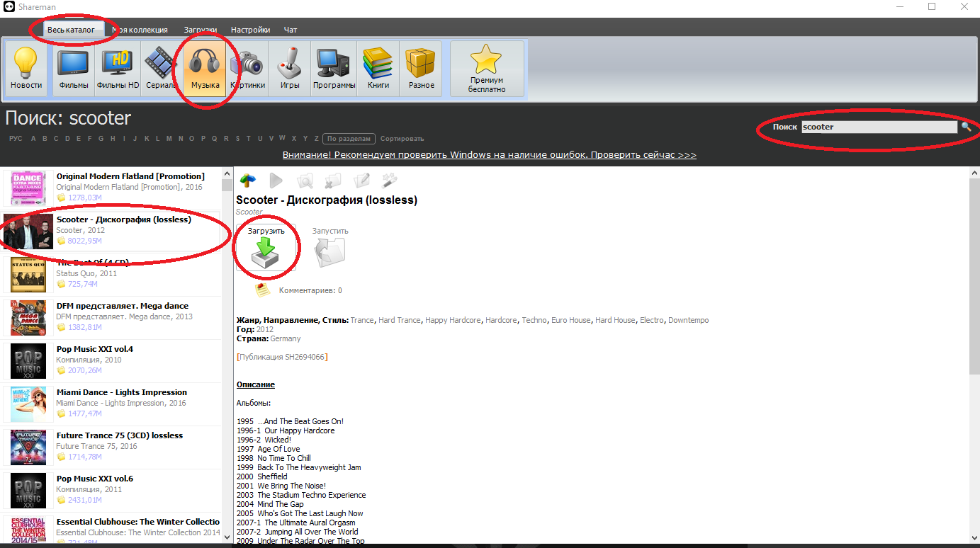Click the Germany country link
Screen dimensions: 980x548
[286, 338]
